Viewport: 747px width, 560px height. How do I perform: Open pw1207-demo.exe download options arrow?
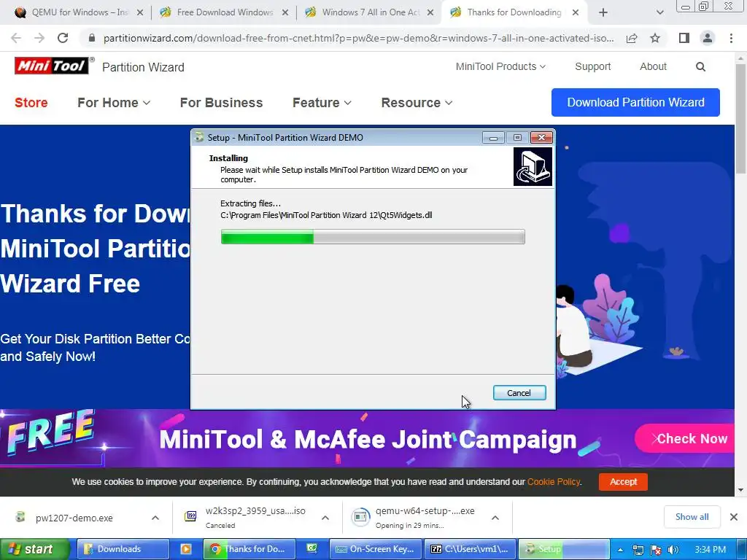tap(155, 518)
